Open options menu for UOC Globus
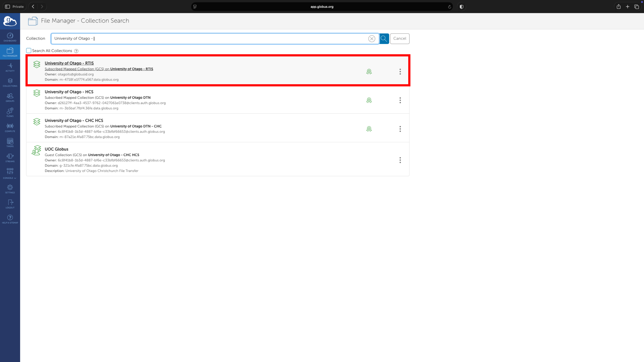This screenshot has height=362, width=644. pyautogui.click(x=400, y=160)
